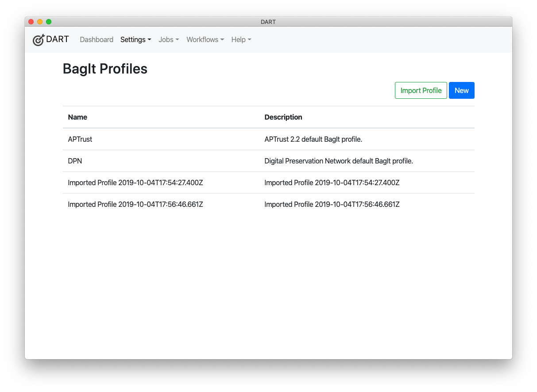Screen dimensions: 537x392
Task: Click the green minimize window button
Action: (x=49, y=21)
